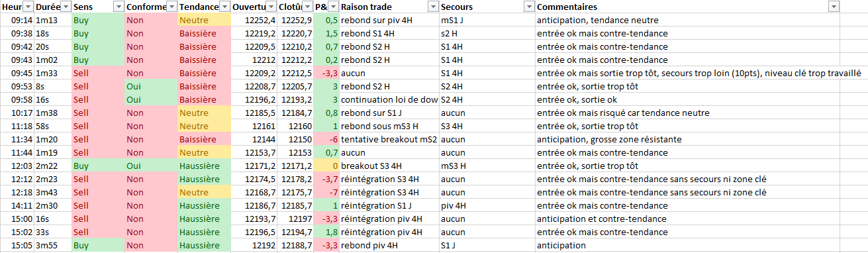Select the 09:14 time cell
The image size is (868, 253).
[17, 21]
